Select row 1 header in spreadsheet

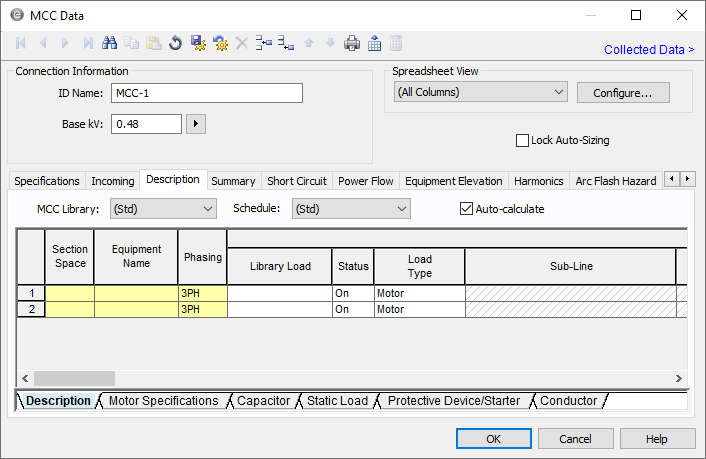[x=32, y=293]
